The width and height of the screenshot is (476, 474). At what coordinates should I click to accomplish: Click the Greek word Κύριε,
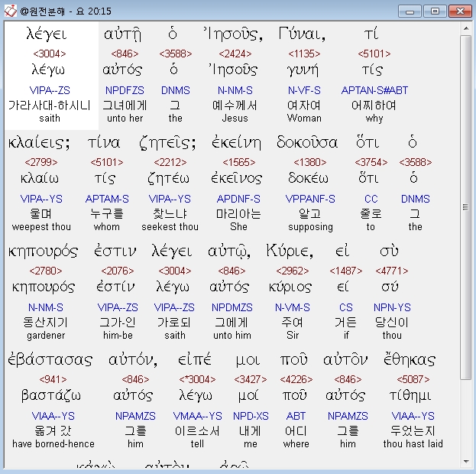click(x=290, y=251)
